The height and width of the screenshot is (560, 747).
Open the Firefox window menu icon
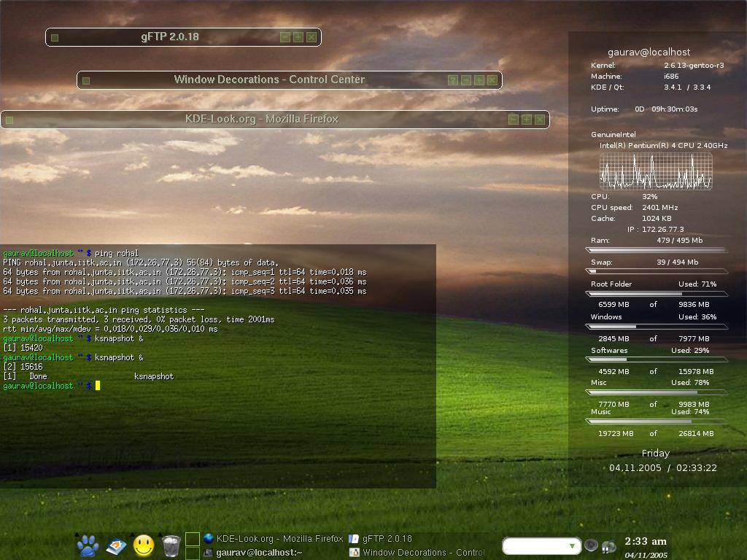coord(9,120)
